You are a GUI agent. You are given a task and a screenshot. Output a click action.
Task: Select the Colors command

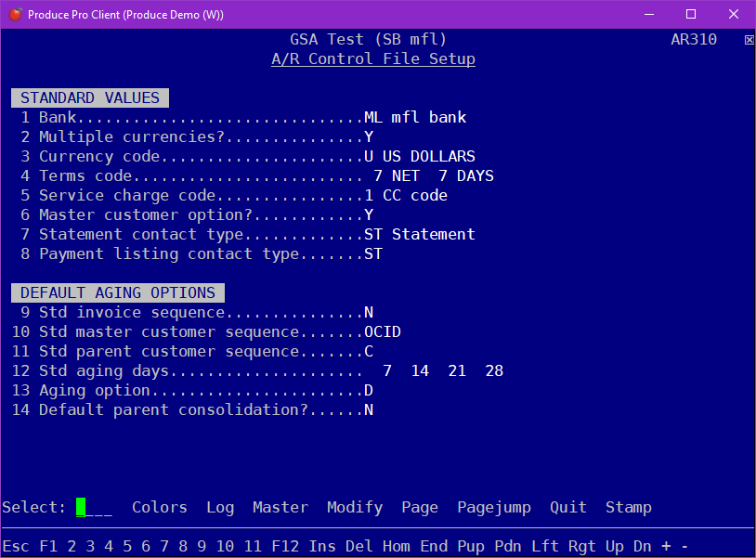[x=160, y=507]
